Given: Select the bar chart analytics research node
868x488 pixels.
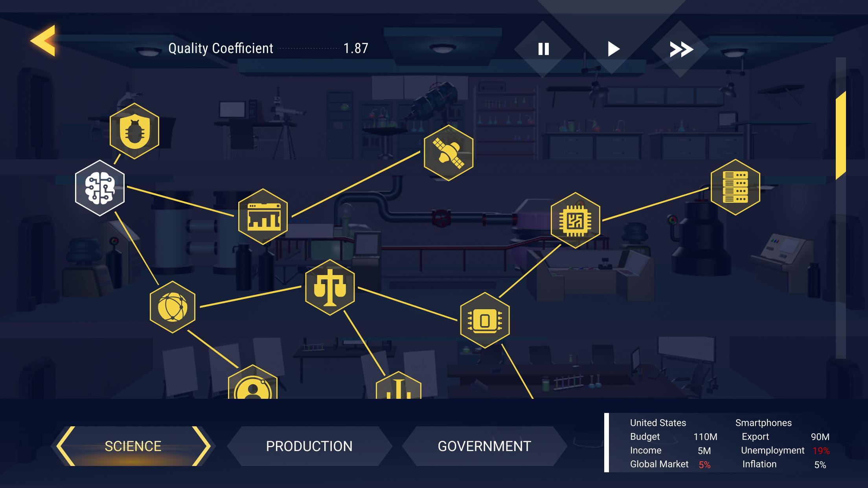Looking at the screenshot, I should pyautogui.click(x=263, y=216).
